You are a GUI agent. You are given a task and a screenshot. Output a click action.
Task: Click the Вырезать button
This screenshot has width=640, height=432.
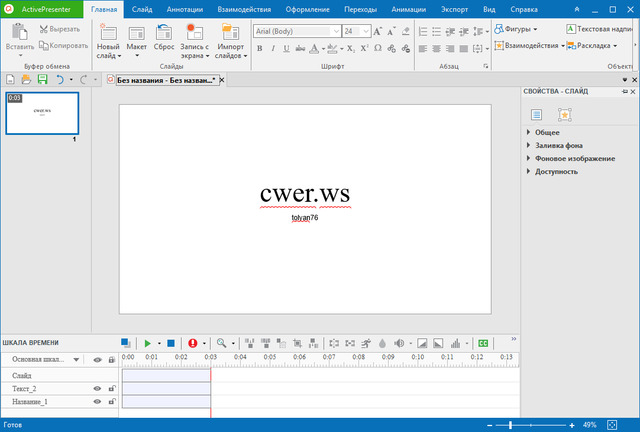point(58,30)
